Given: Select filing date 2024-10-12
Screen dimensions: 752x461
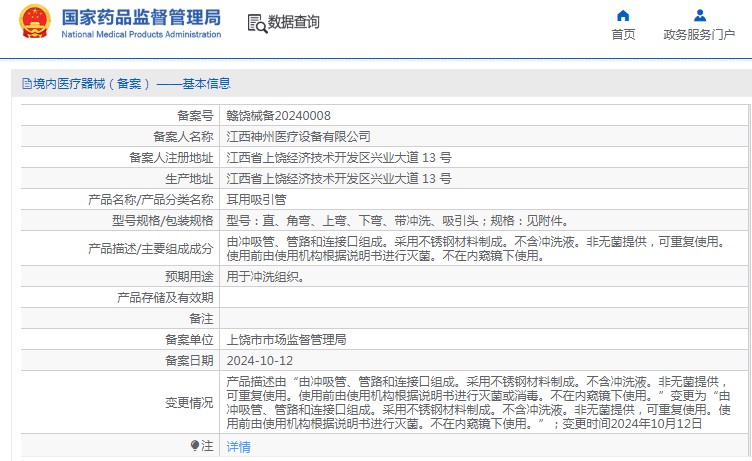Looking at the screenshot, I should coord(259,361).
